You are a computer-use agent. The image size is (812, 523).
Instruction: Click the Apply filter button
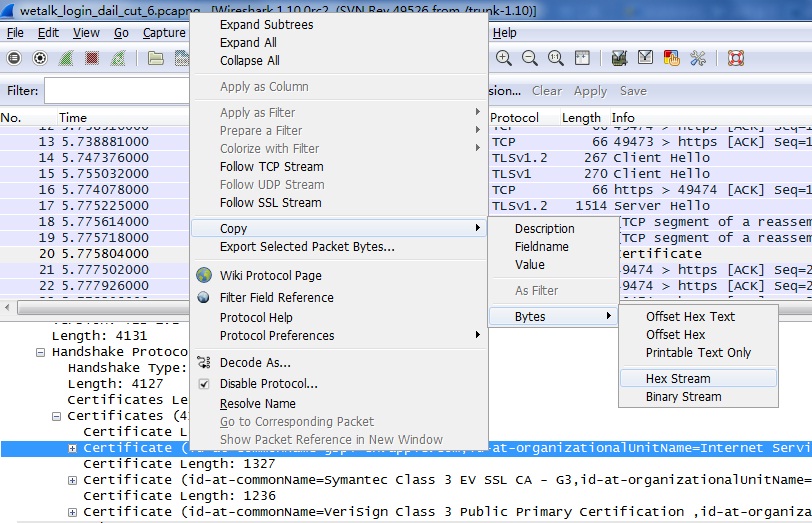(x=590, y=91)
